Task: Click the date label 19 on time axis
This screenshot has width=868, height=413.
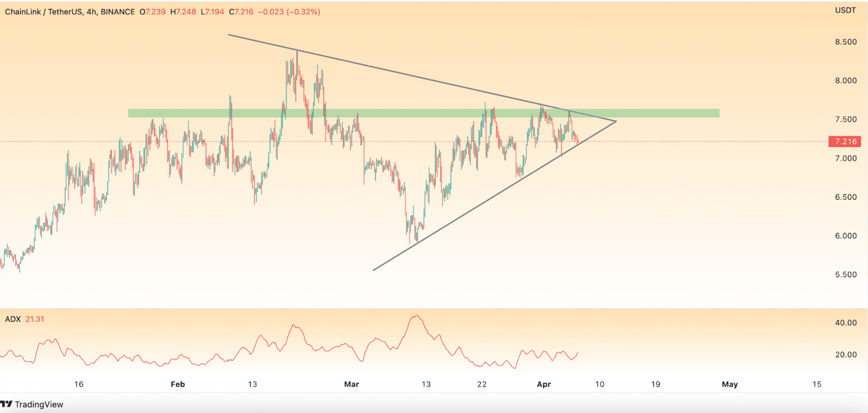Action: [x=655, y=384]
